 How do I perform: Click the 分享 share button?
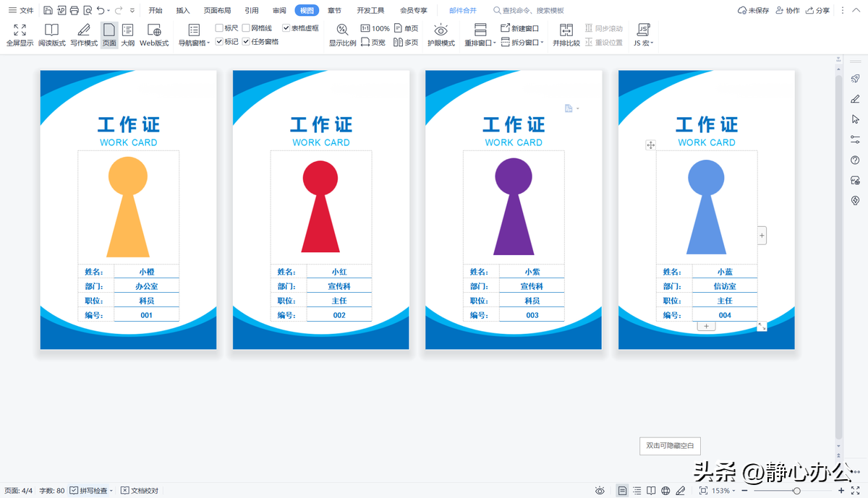[817, 11]
